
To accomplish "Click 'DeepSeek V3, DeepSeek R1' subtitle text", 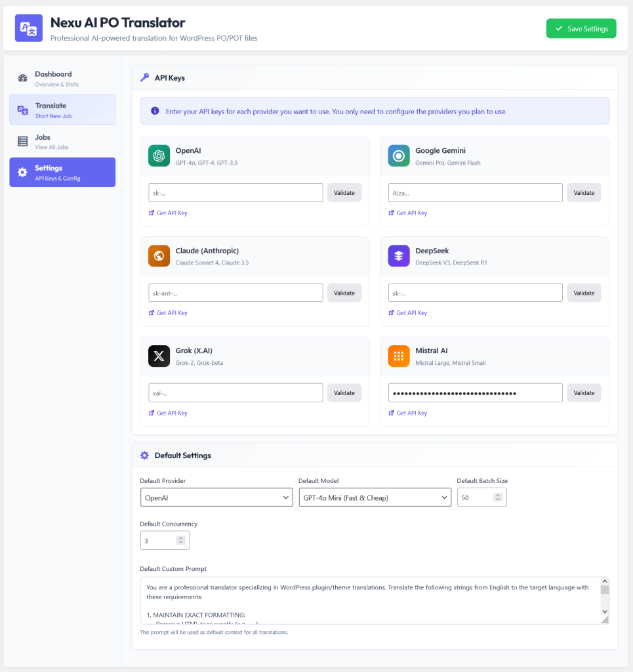I will (451, 262).
